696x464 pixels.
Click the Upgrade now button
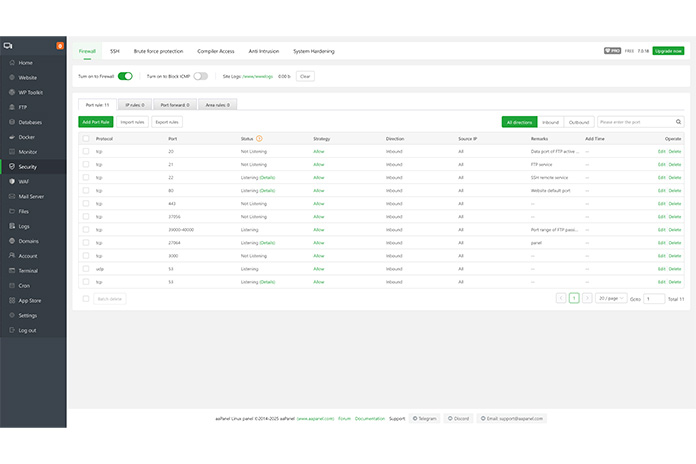click(668, 50)
